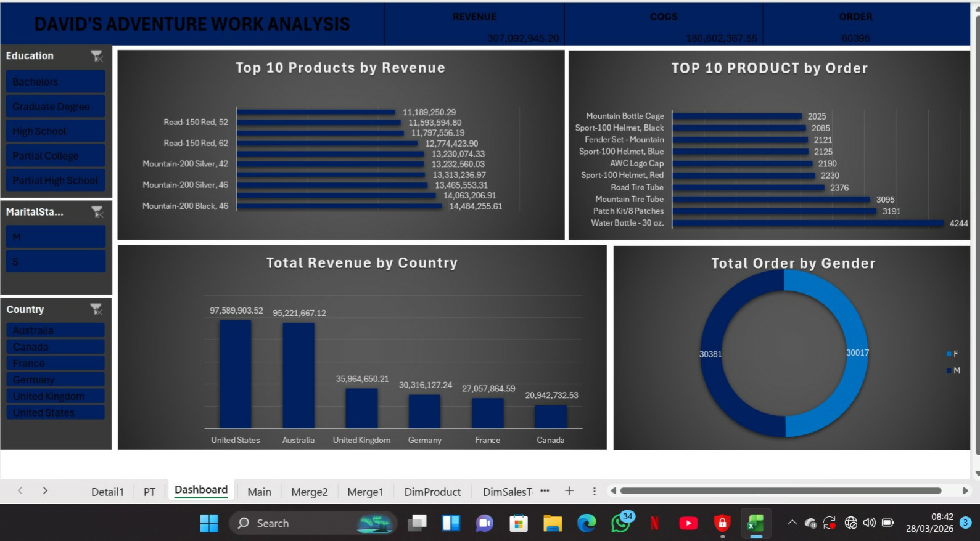Open the red security shield app
Image resolution: width=980 pixels, height=541 pixels.
(x=722, y=523)
